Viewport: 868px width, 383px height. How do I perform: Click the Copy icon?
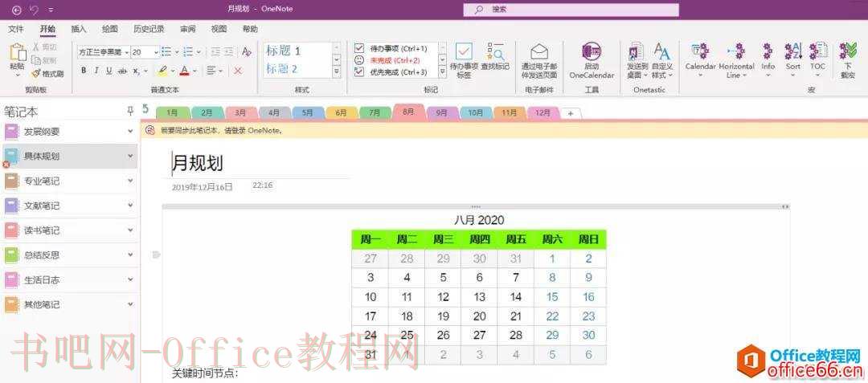click(36, 60)
